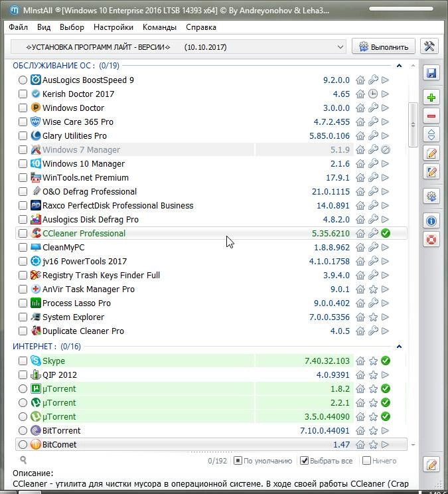Select µTorrent 3.5.0.44090 radio button
Screen dimensions: 448x494
click(x=23, y=416)
